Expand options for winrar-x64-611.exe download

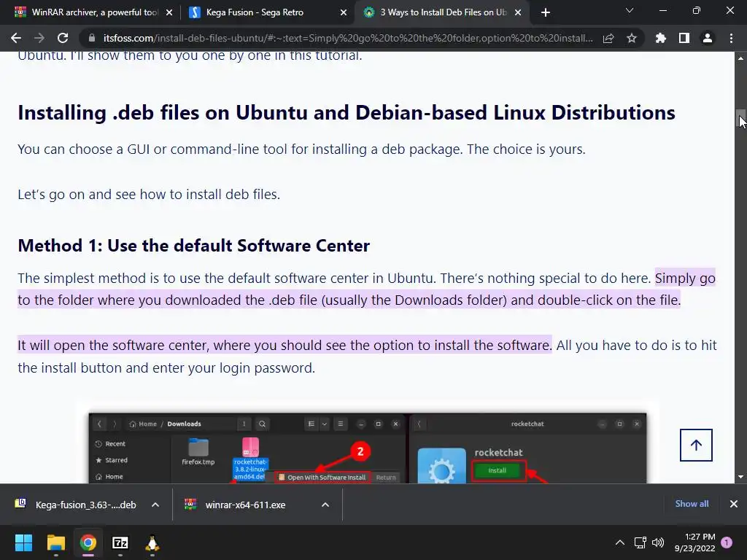pos(325,505)
